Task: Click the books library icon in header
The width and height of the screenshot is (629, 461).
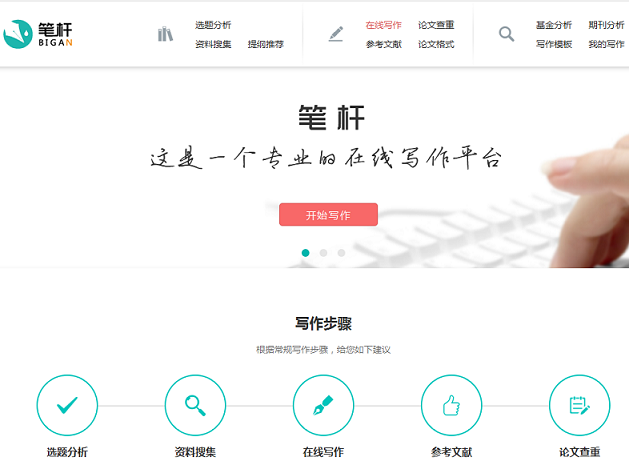Action: click(x=165, y=34)
